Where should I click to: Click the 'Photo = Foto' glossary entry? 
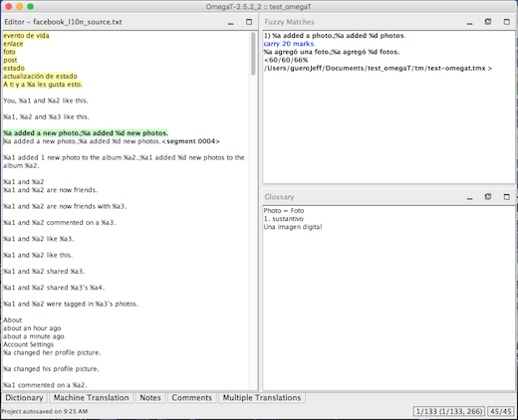[284, 211]
